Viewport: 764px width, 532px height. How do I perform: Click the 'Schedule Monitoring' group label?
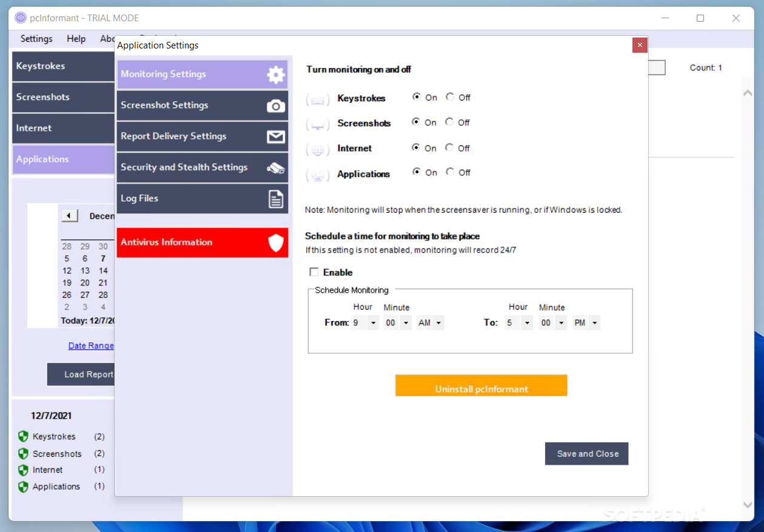pyautogui.click(x=352, y=290)
